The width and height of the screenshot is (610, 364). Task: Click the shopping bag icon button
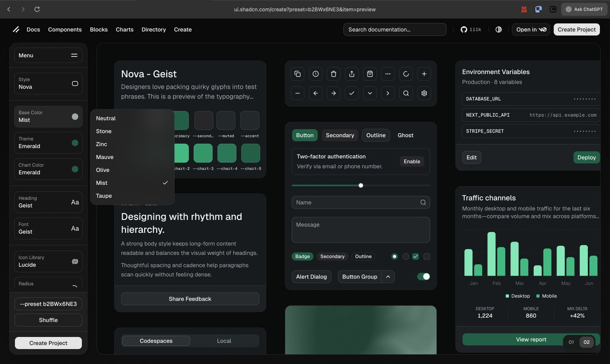click(370, 74)
